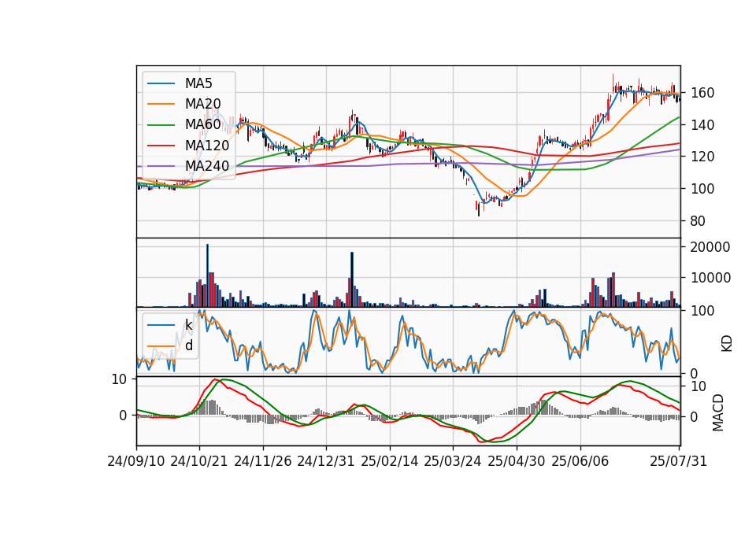
Task: Click the 25/07/31 date axis label
Action: click(x=678, y=461)
